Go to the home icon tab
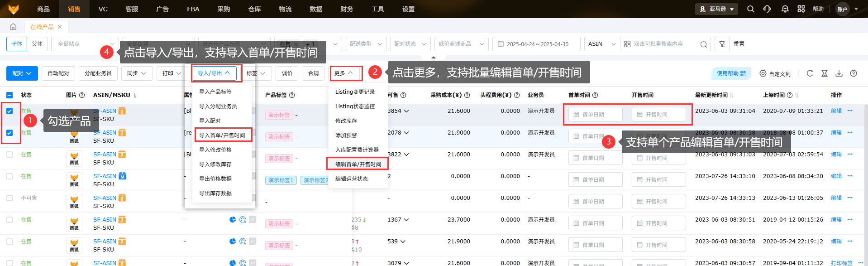Viewport: 868px width, 266px height. (x=13, y=27)
